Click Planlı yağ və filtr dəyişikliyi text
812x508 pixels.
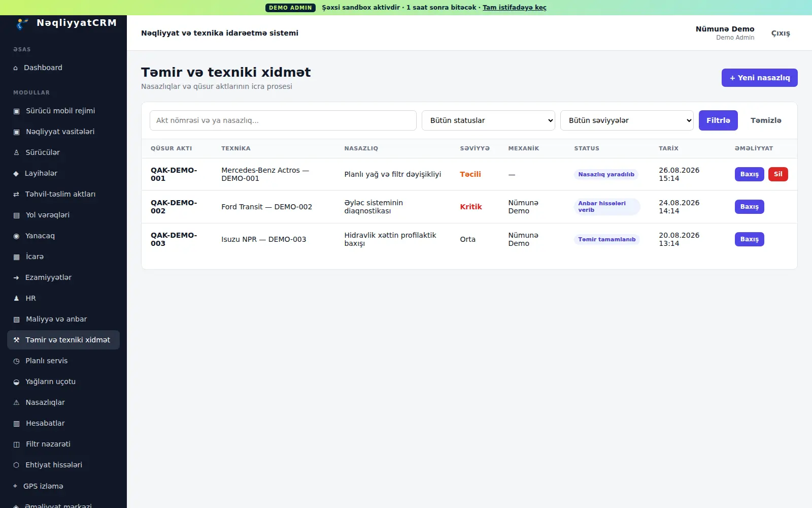tap(393, 174)
